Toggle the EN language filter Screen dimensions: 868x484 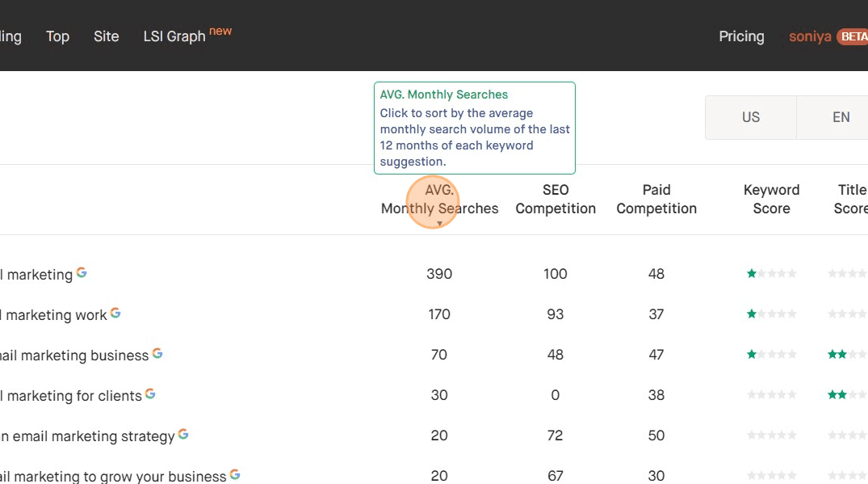pos(841,116)
